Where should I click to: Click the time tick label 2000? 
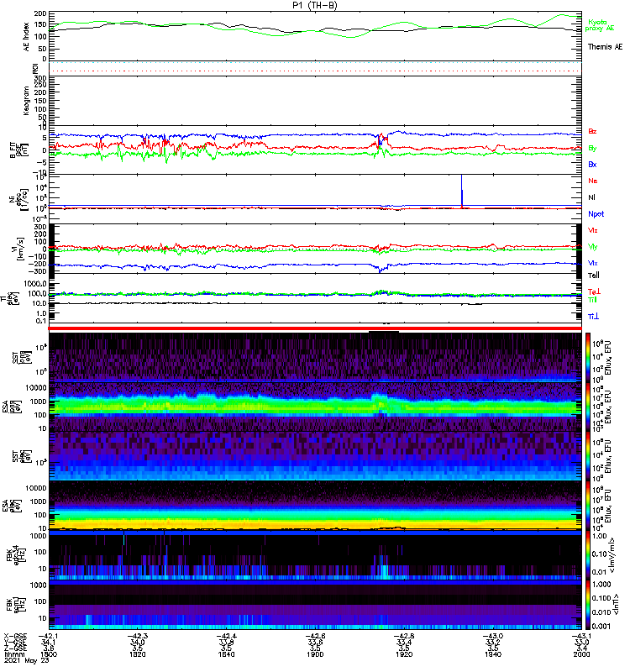[581, 654]
